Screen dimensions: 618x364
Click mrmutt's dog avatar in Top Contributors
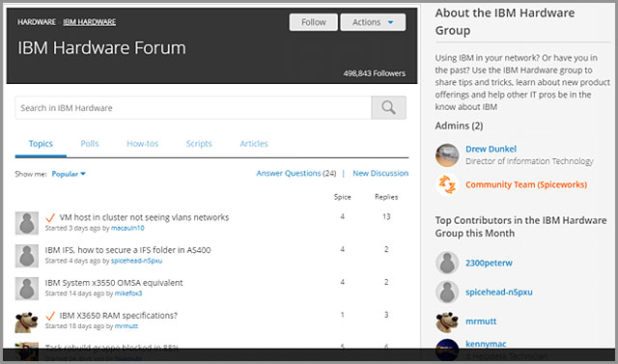click(x=447, y=322)
